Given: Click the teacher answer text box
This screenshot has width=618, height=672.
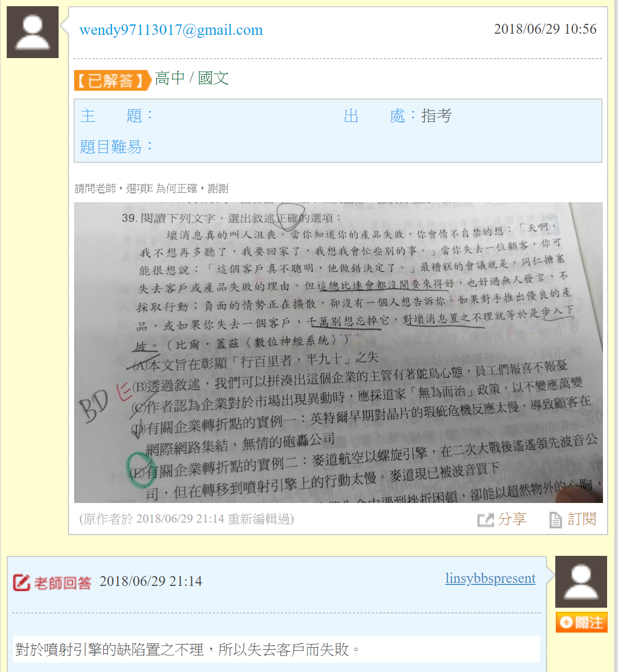Looking at the screenshot, I should 276,649.
